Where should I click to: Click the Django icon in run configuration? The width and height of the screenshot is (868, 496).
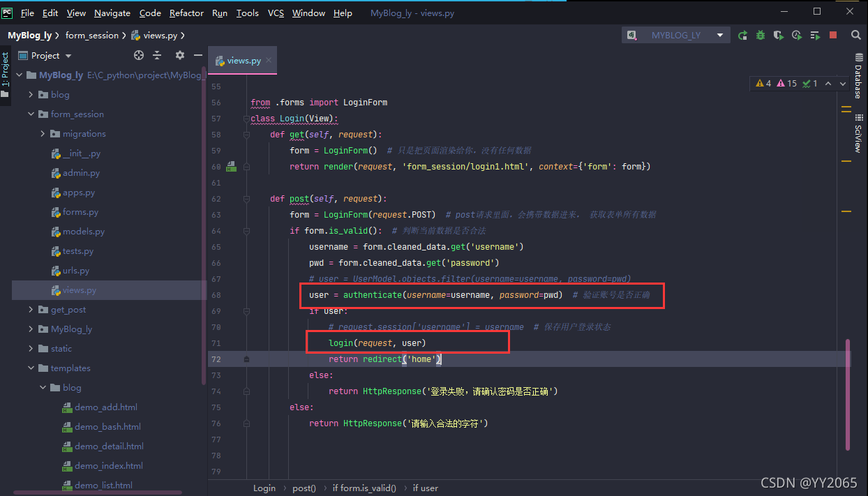pyautogui.click(x=632, y=35)
